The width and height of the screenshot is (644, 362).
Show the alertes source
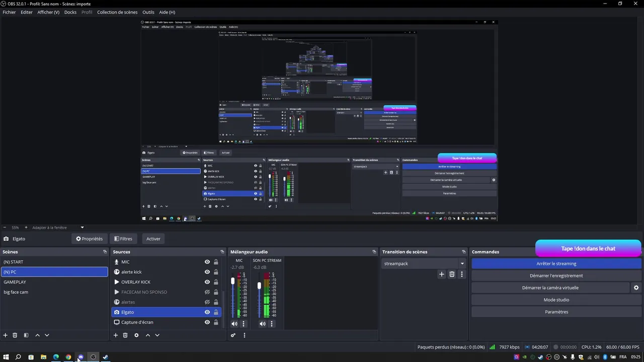click(x=207, y=302)
